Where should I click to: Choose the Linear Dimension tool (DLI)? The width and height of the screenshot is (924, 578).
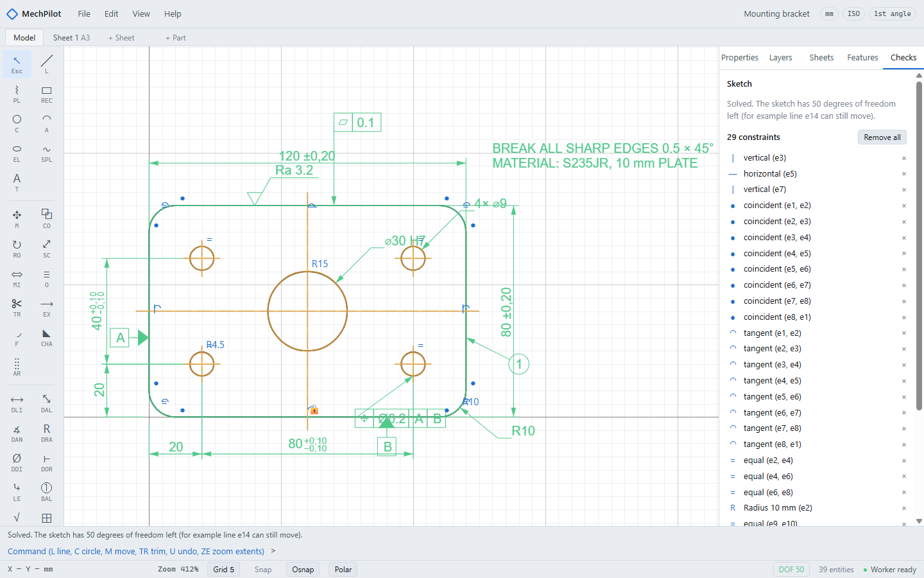tap(17, 403)
